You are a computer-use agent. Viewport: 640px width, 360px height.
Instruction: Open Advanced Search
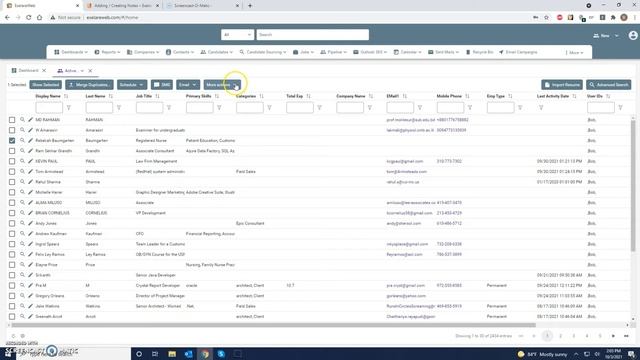(x=609, y=85)
